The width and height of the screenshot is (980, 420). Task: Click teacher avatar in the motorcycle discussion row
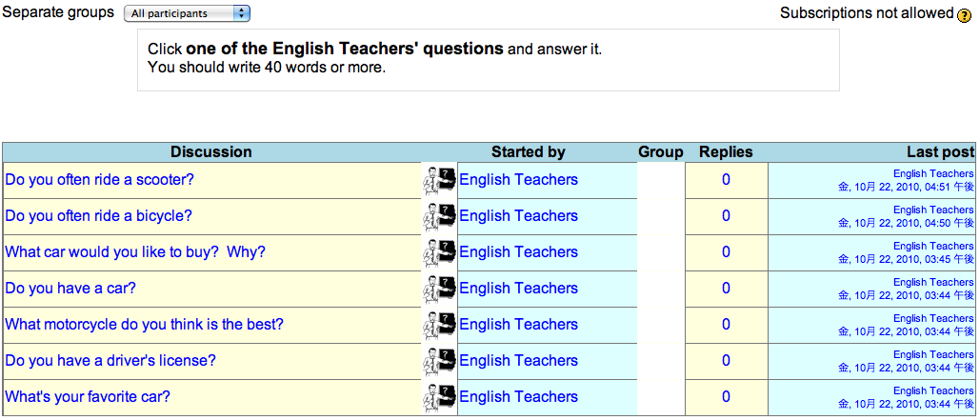pyautogui.click(x=439, y=326)
